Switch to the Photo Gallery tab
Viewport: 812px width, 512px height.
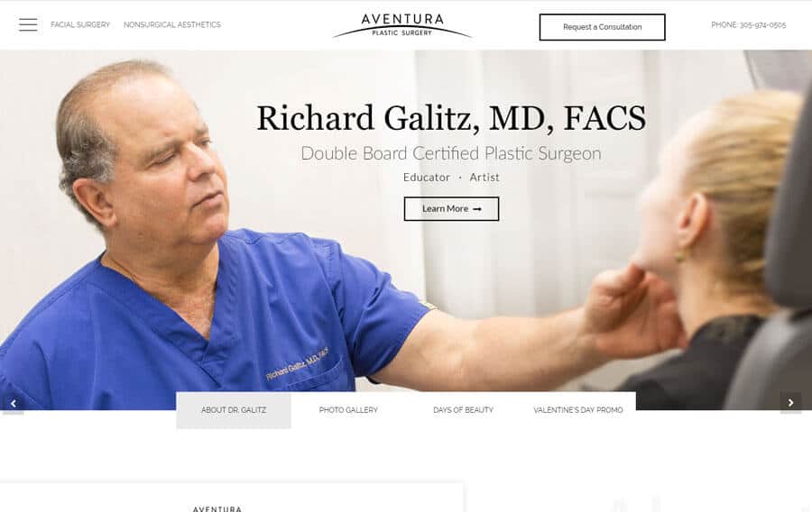(x=348, y=410)
